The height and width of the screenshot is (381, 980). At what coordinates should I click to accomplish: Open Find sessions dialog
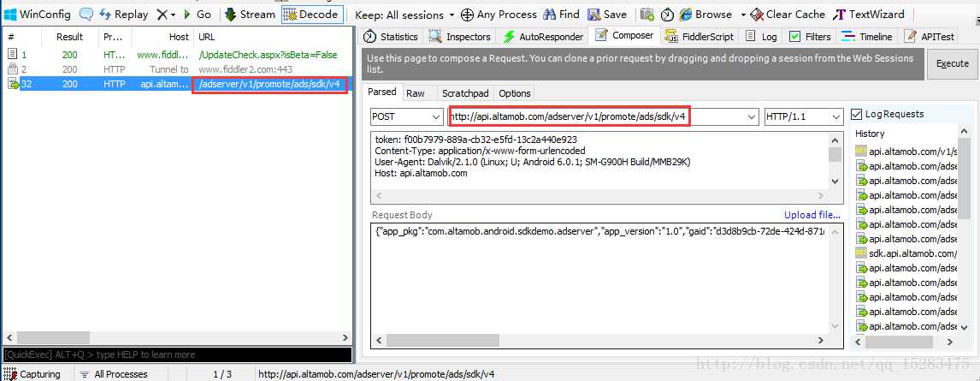pyautogui.click(x=561, y=15)
